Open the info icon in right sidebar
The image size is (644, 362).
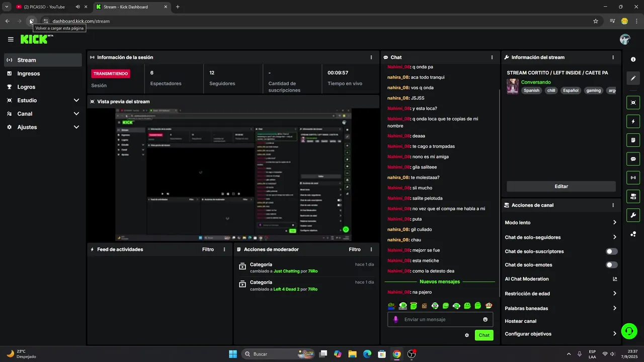(633, 59)
